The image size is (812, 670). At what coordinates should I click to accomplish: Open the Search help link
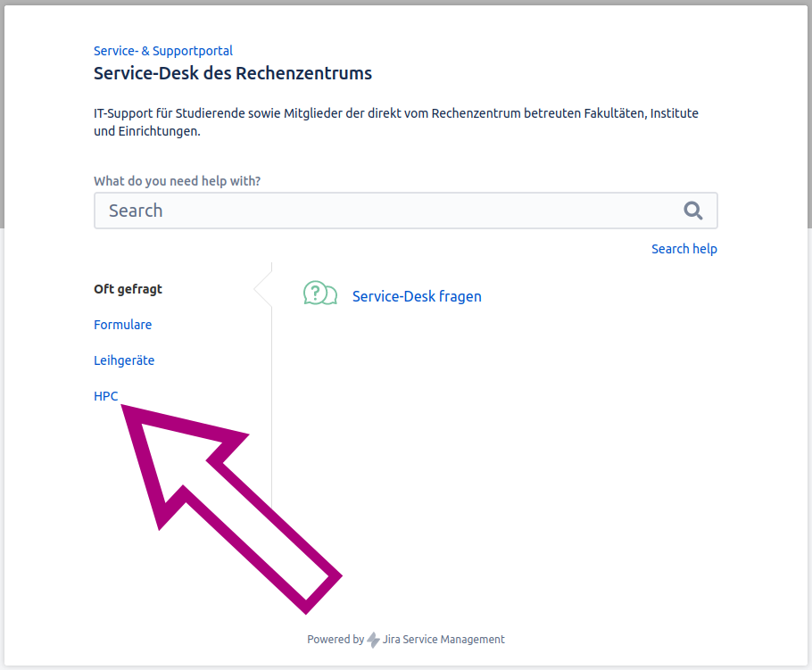(x=684, y=249)
